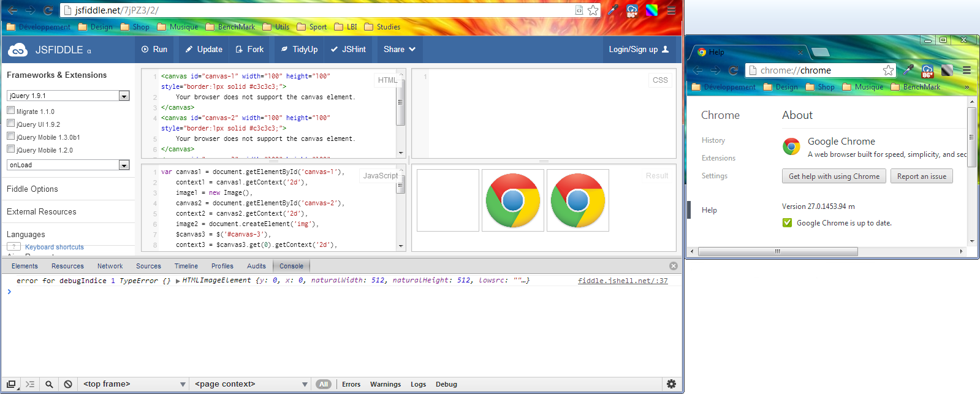Switch to the Network devtools tab
The height and width of the screenshot is (394, 980).
pyautogui.click(x=110, y=266)
